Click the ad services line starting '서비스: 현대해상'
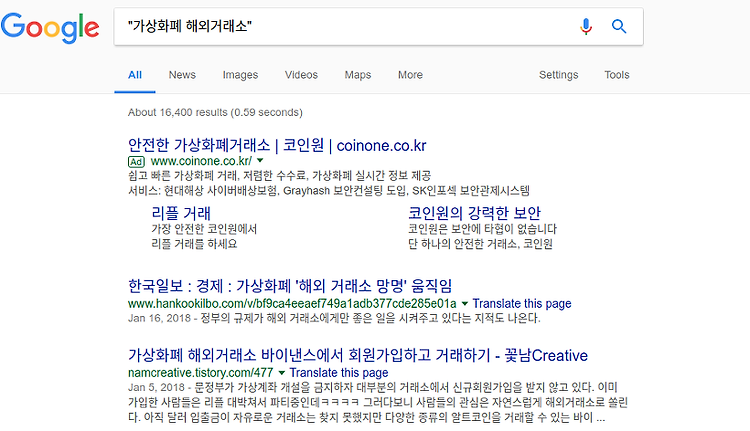 329,191
